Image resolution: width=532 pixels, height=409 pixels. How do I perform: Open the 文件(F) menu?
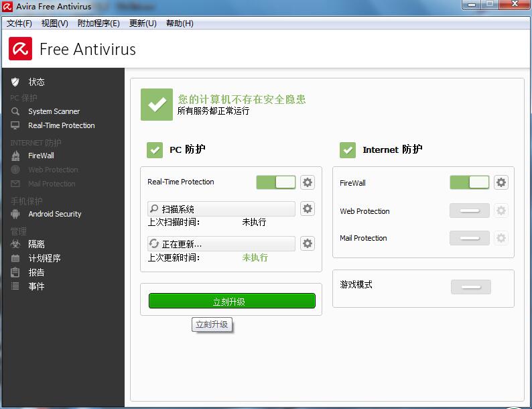pyautogui.click(x=19, y=23)
